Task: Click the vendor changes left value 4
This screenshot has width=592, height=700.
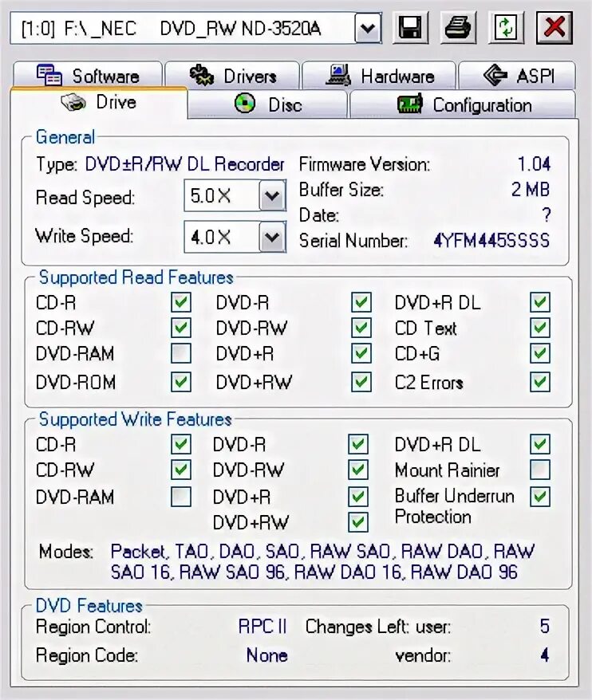Action: pos(544,655)
